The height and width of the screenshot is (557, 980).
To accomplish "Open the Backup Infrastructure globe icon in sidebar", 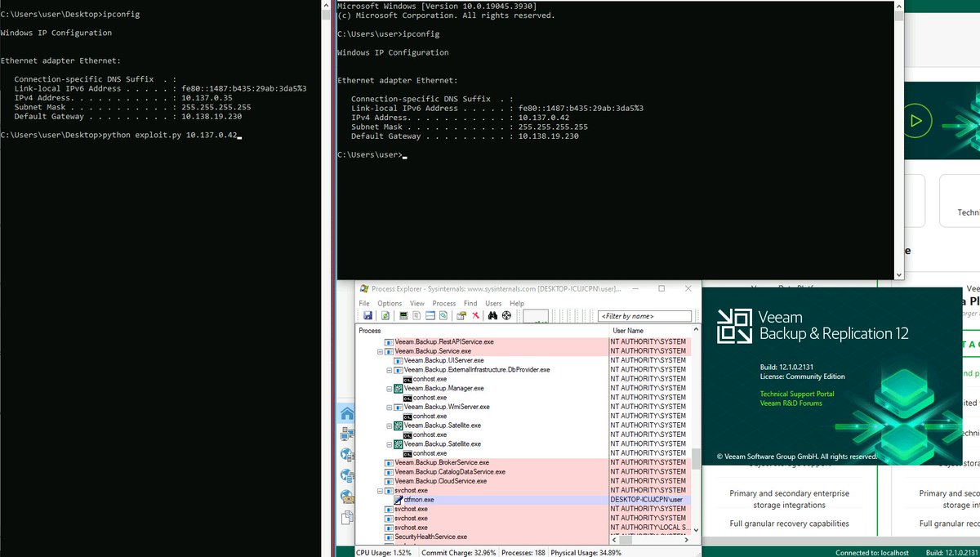I will tap(347, 455).
